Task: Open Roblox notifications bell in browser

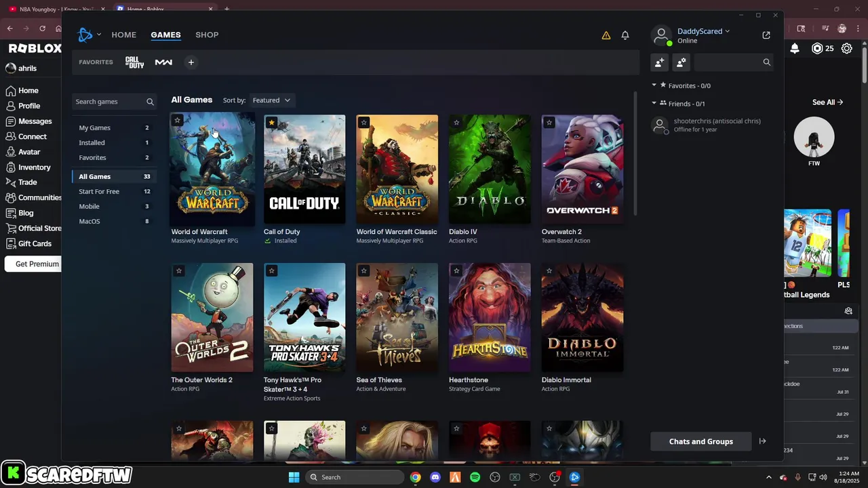Action: click(795, 48)
